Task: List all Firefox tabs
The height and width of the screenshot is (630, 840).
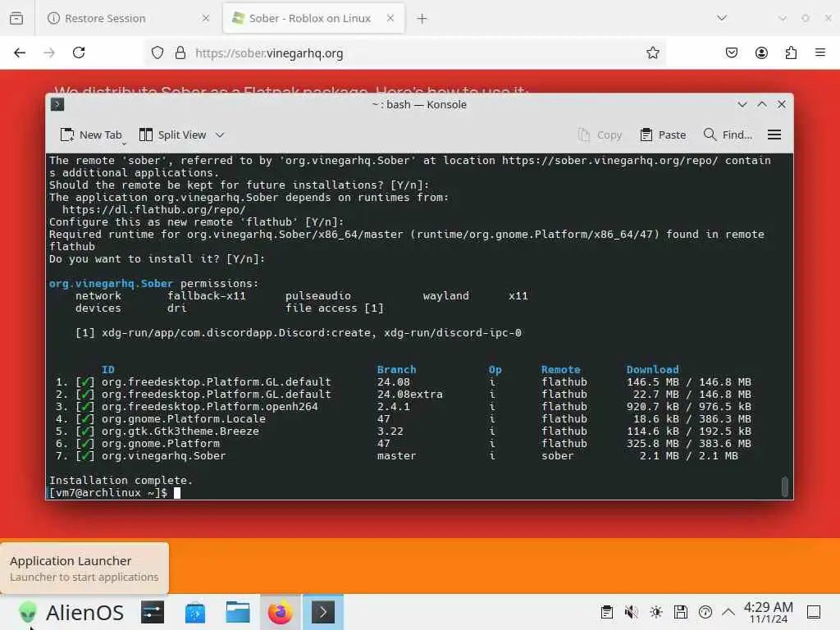Action: 722,18
